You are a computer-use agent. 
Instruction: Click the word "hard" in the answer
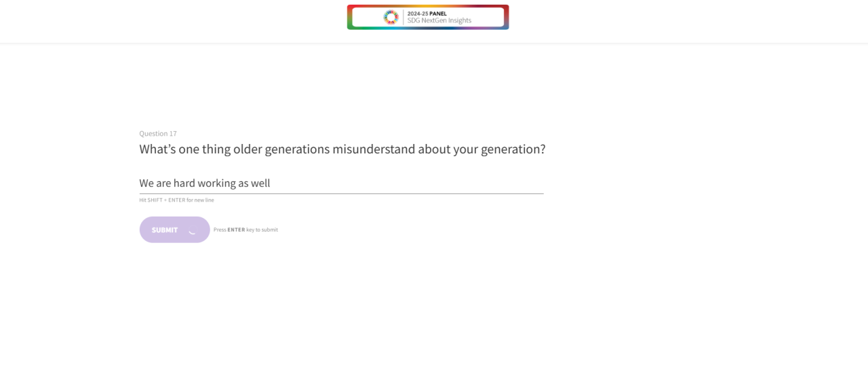click(184, 183)
